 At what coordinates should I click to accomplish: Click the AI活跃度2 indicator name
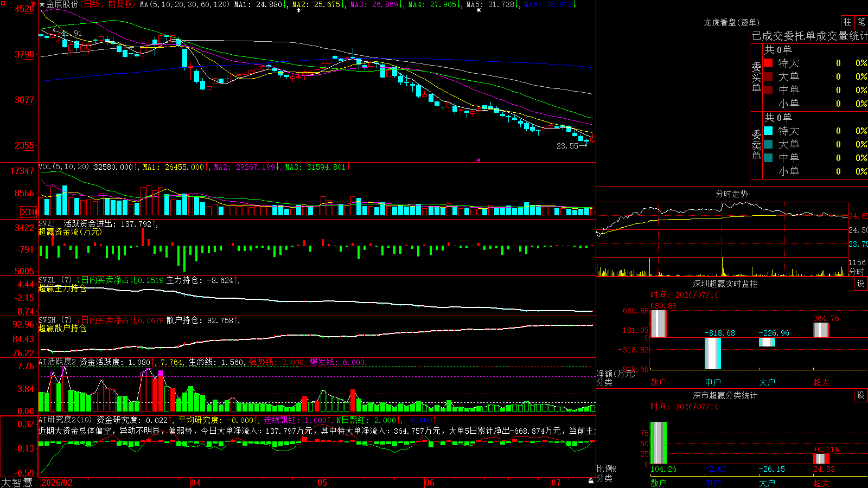click(x=58, y=362)
